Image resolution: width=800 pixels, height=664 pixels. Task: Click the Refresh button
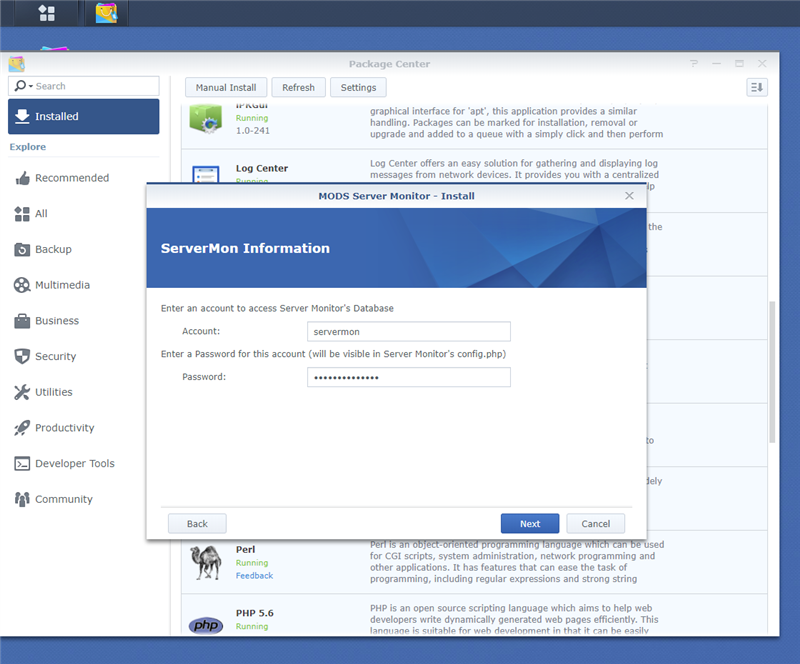coord(298,87)
